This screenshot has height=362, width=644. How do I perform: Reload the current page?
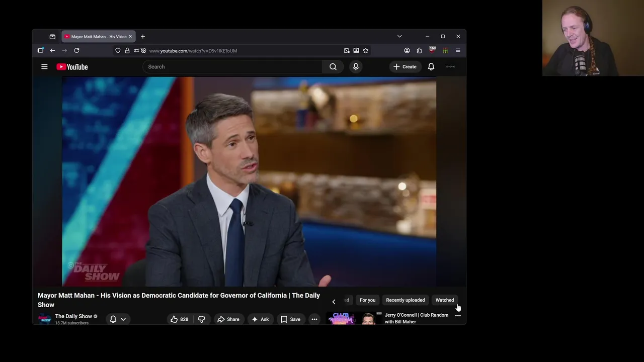click(x=76, y=51)
